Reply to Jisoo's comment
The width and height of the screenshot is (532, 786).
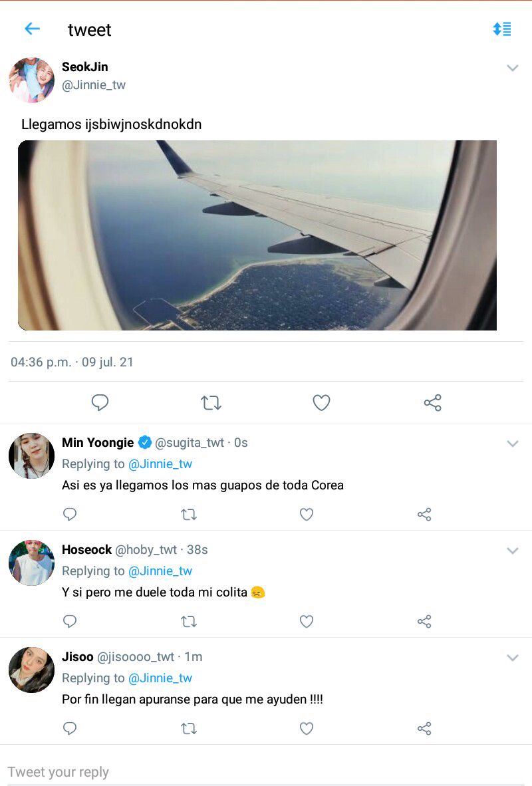pos(70,728)
